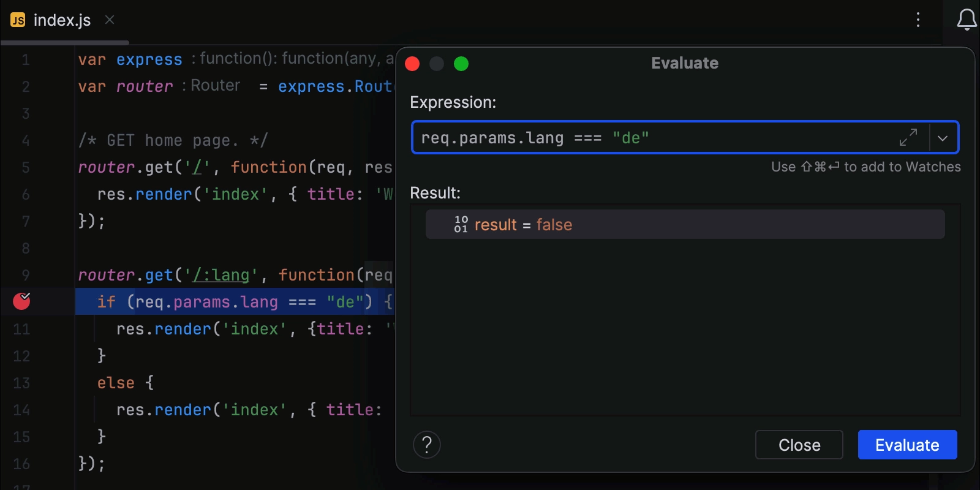The image size is (980, 490).
Task: Click the 'express' variable on line 1
Action: click(x=149, y=59)
